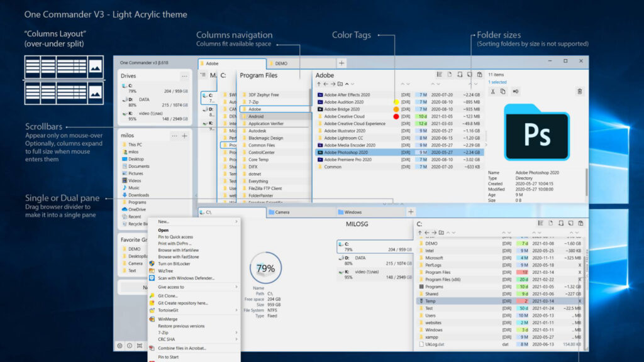Expand the preview panel chevron beside file list
644x362 pixels.
[486, 145]
